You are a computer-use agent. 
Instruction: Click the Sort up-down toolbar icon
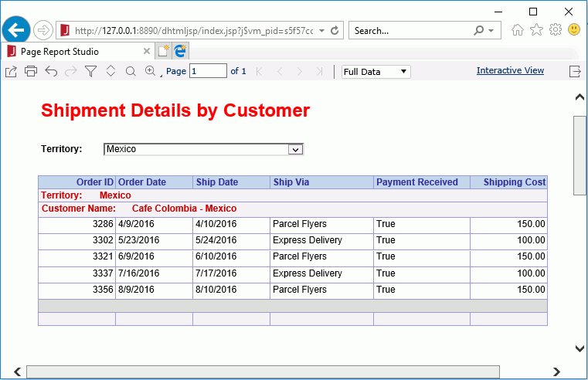click(x=110, y=71)
